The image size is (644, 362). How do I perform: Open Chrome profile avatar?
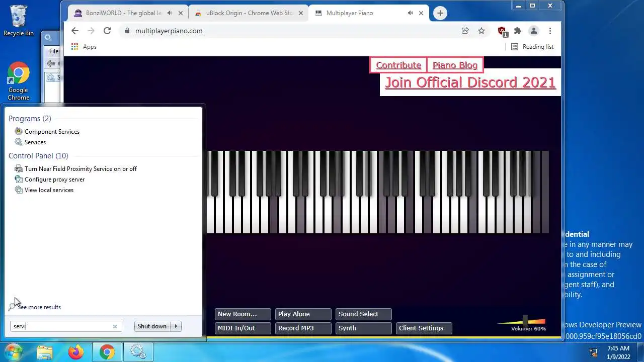[534, 31]
